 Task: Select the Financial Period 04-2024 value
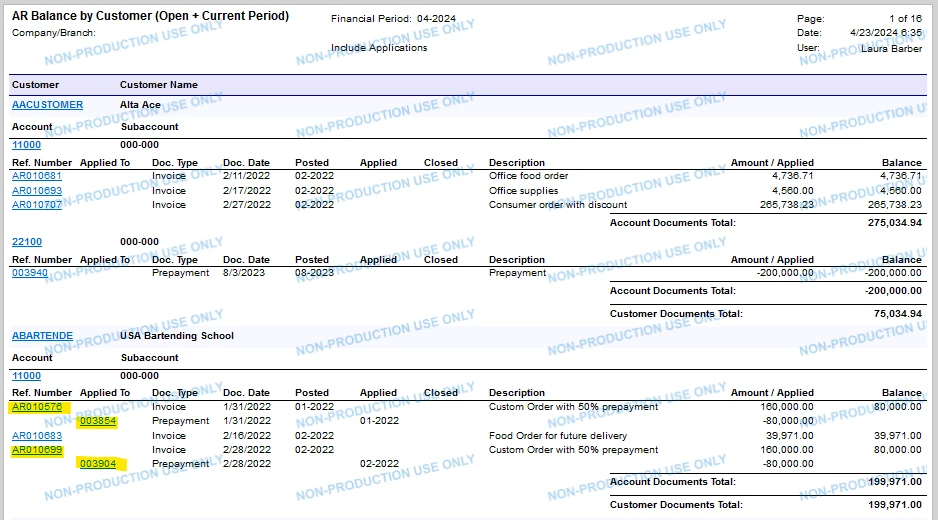[x=436, y=19]
